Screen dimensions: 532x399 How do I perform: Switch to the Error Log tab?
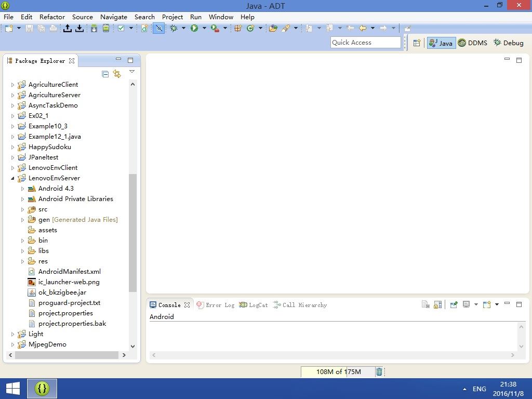pos(216,305)
